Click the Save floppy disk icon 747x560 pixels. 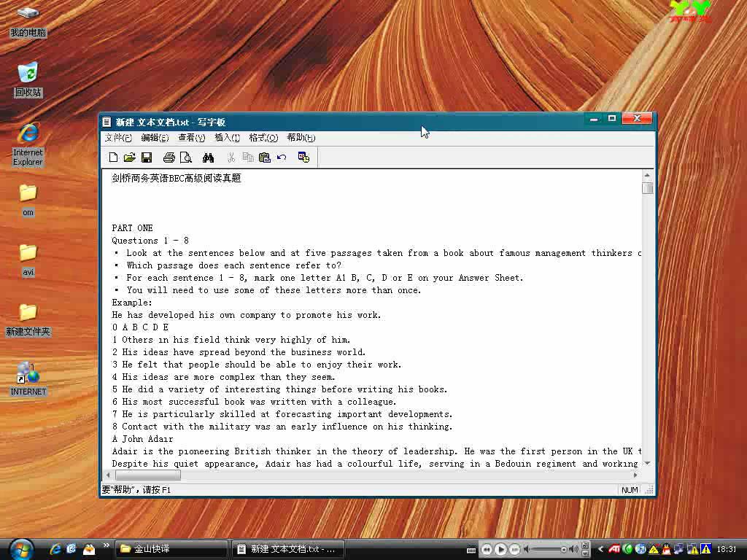[147, 157]
